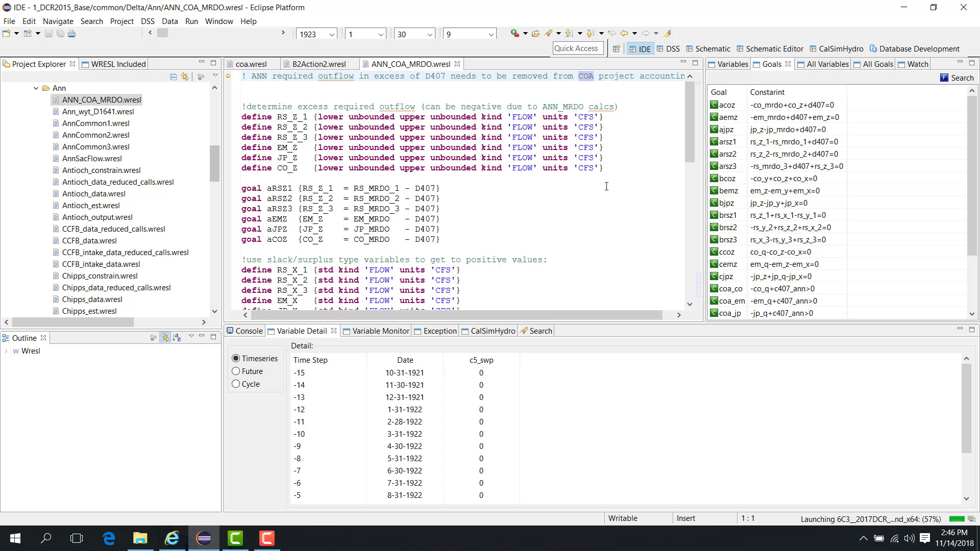980x551 pixels.
Task: Open the year 1923 dropdown
Action: click(x=332, y=34)
